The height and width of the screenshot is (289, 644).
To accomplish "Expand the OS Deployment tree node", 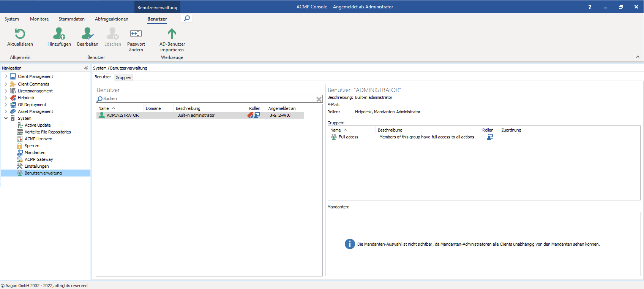I will [6, 105].
